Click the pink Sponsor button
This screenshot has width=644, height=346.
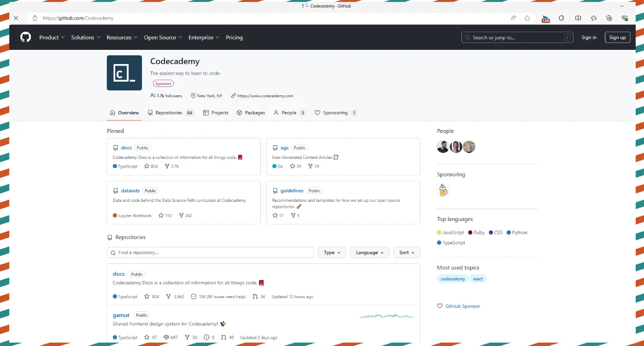click(x=163, y=84)
